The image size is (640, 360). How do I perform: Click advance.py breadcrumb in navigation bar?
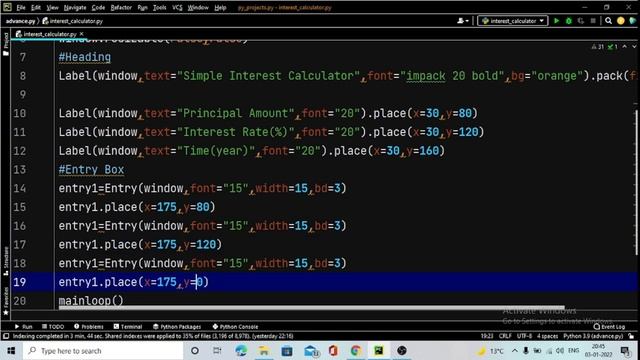20,21
